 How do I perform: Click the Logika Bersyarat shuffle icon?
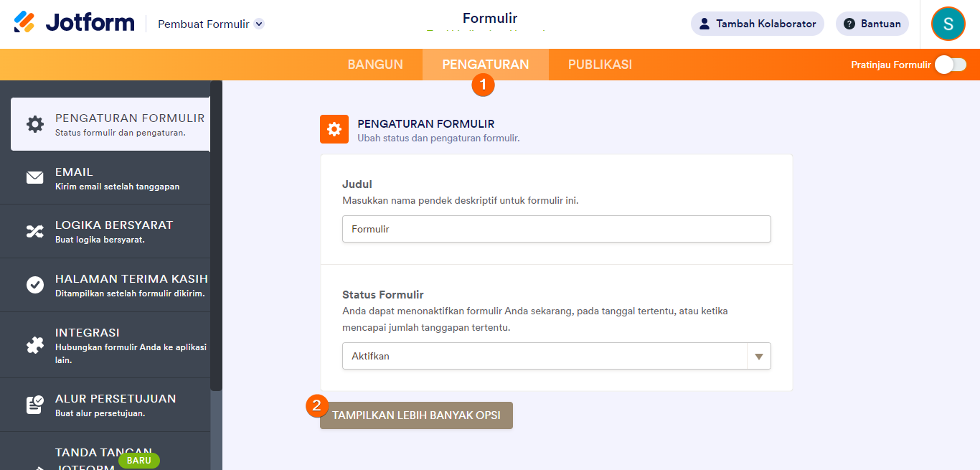tap(35, 231)
